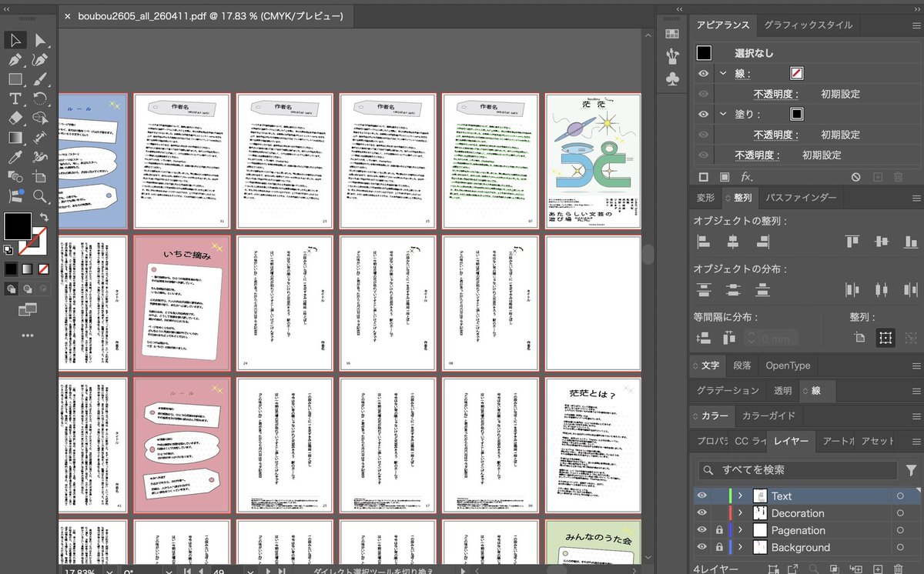Expand the Background layer arrow
This screenshot has width=924, height=574.
740,547
